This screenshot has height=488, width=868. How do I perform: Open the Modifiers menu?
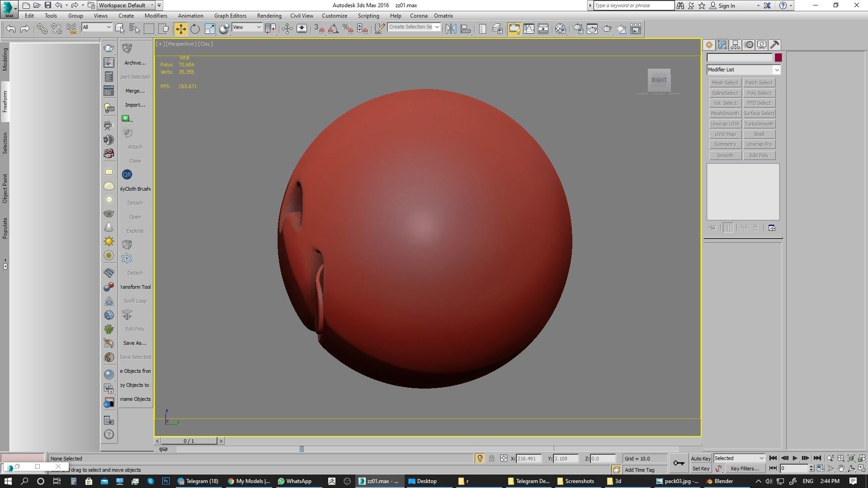point(156,16)
